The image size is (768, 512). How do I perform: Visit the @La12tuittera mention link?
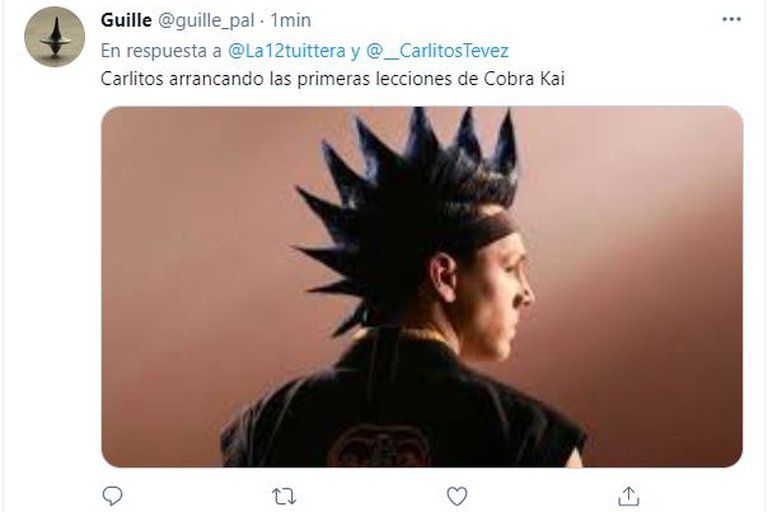[287, 50]
